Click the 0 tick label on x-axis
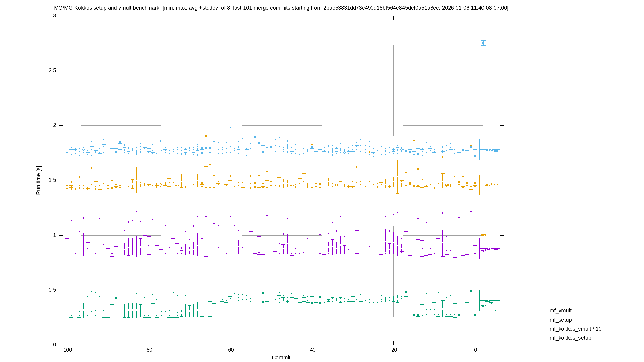This screenshot has width=644, height=362. point(475,350)
